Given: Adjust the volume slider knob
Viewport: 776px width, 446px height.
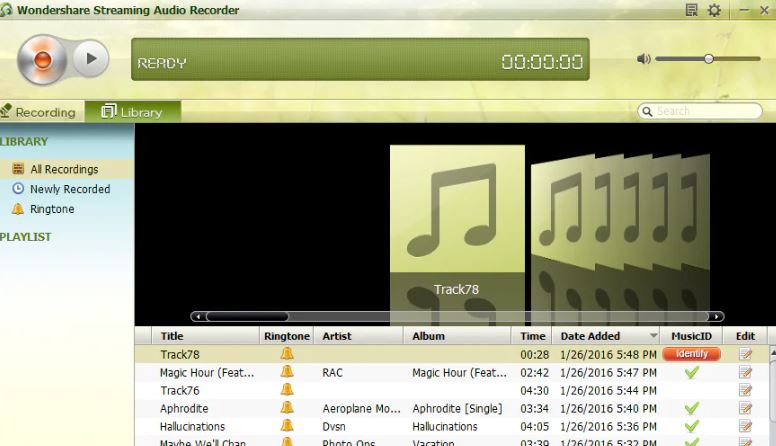Looking at the screenshot, I should [x=709, y=59].
